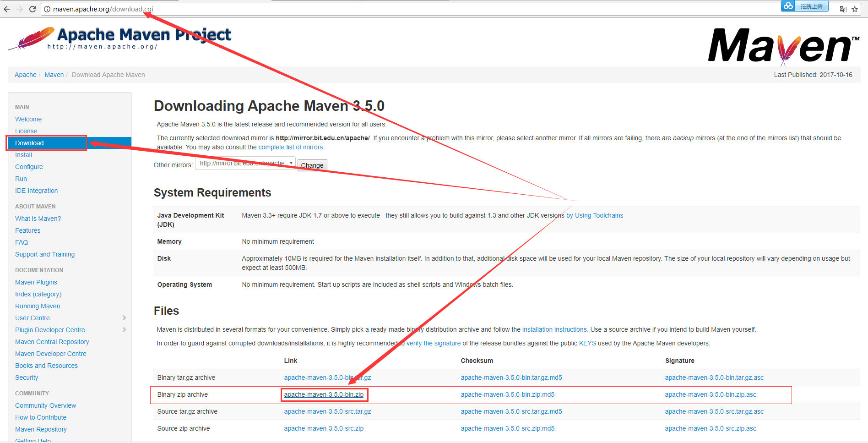This screenshot has height=443, width=868.
Task: Open the Index (category) link
Action: [38, 294]
